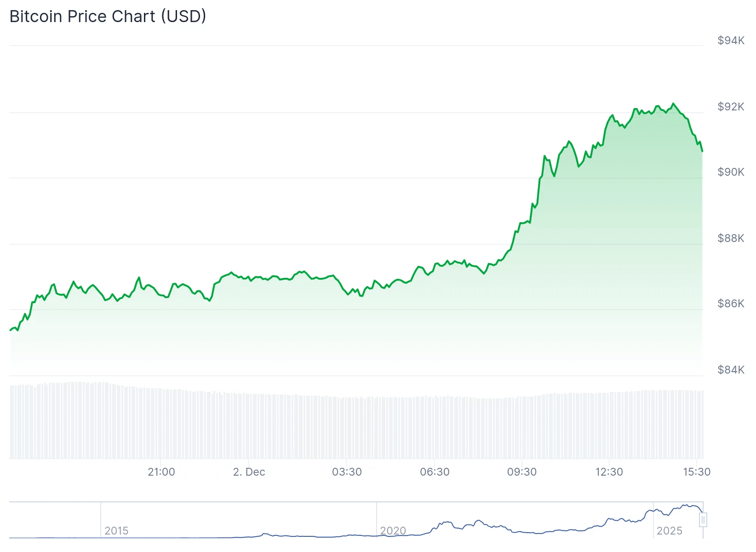Click the navigator range handle
This screenshot has width=756, height=552.
pos(703,520)
